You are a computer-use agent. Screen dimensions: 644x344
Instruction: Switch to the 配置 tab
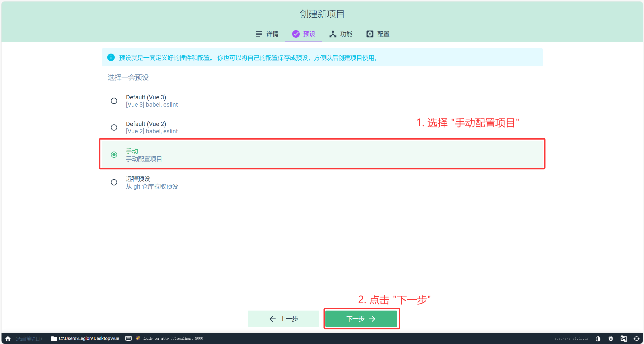click(378, 34)
